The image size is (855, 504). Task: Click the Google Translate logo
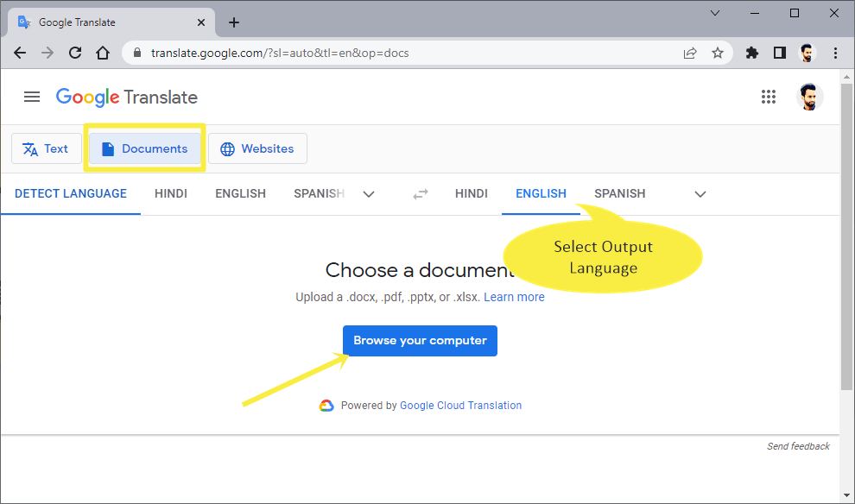point(126,97)
